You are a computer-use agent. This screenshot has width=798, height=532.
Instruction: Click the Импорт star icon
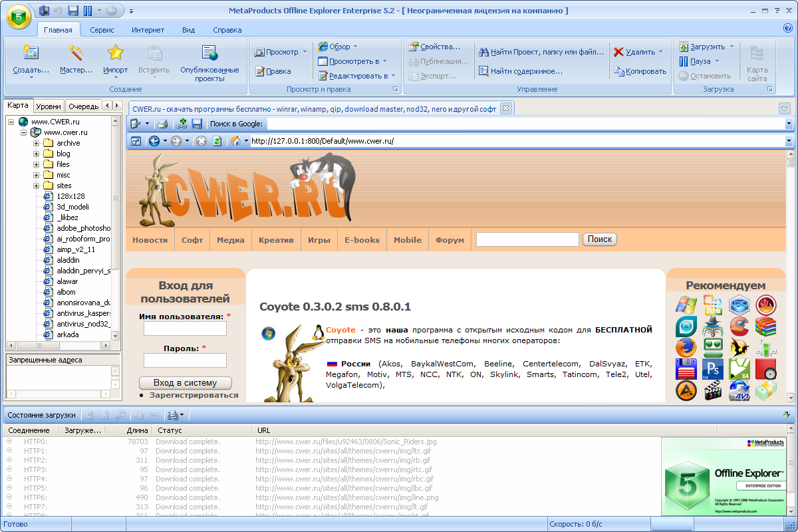[x=116, y=53]
